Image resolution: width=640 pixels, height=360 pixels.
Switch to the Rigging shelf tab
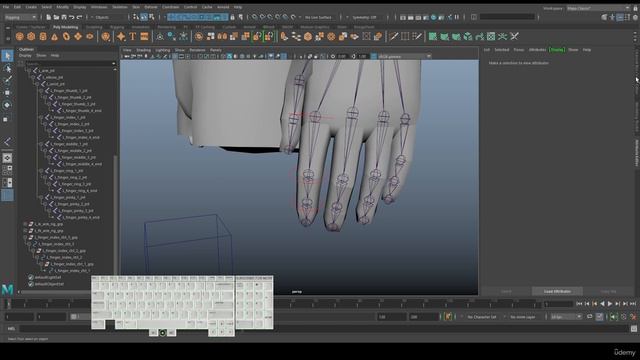(117, 27)
